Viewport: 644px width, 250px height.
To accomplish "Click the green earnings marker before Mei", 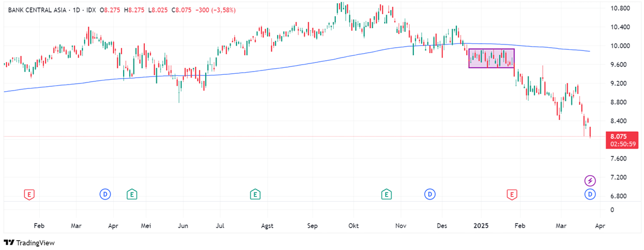I will pos(131,194).
